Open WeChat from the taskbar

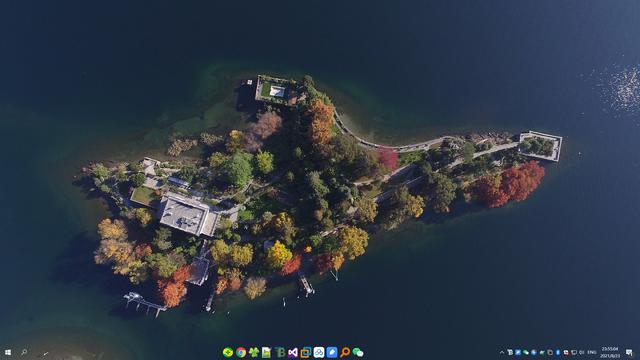tap(358, 352)
